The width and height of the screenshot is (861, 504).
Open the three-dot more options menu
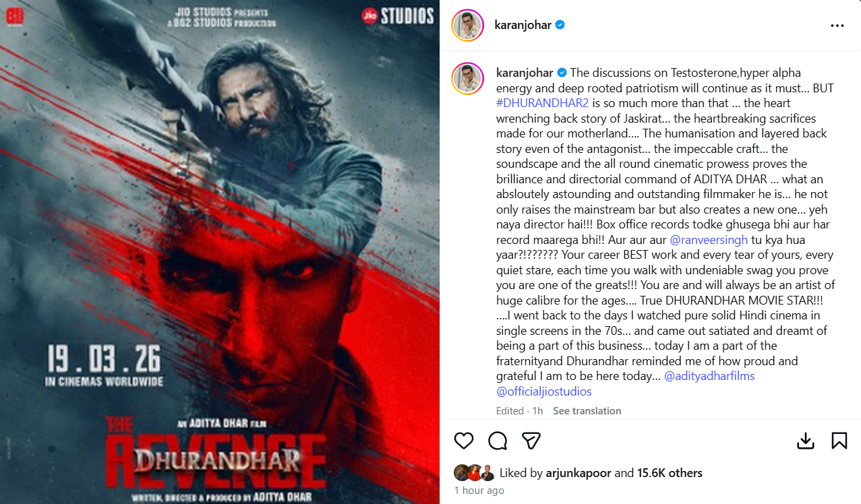pyautogui.click(x=837, y=26)
